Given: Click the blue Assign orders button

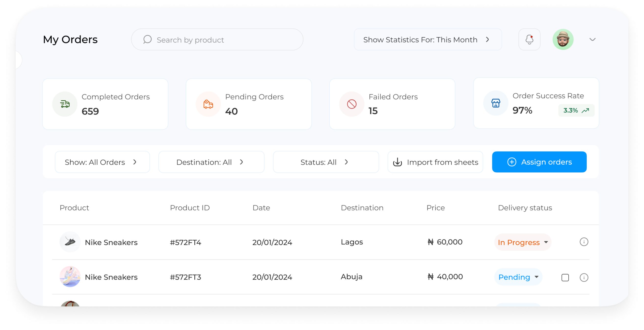Looking at the screenshot, I should click(539, 162).
